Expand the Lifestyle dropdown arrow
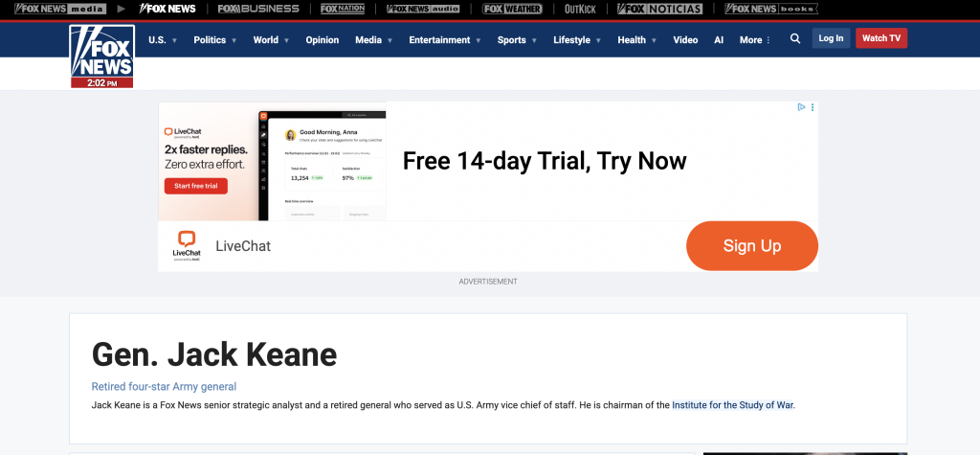 (x=598, y=40)
